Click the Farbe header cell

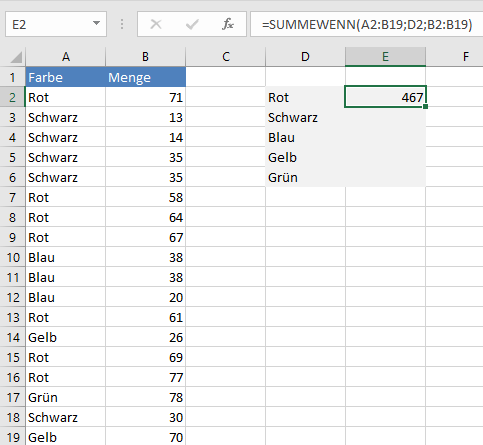tap(66, 77)
